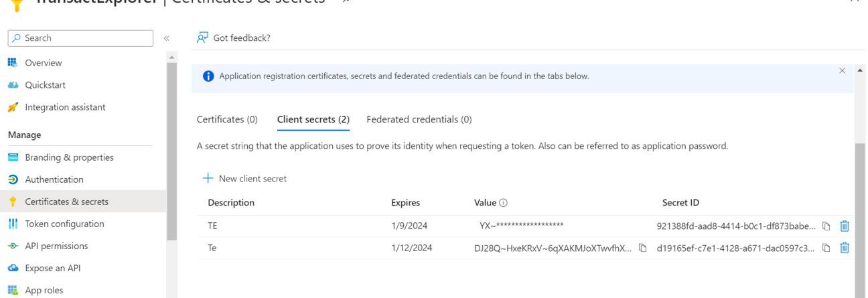Switch to the Certificates (0) tab
This screenshot has width=868, height=298.
pos(227,119)
